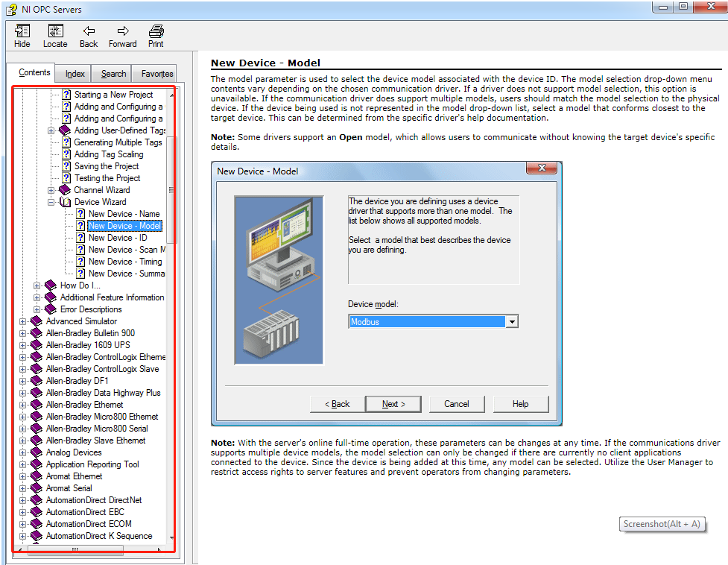Viewport: 728px width, 565px height.
Task: Click the page icon beside Generating Multiple Tags
Action: click(67, 142)
